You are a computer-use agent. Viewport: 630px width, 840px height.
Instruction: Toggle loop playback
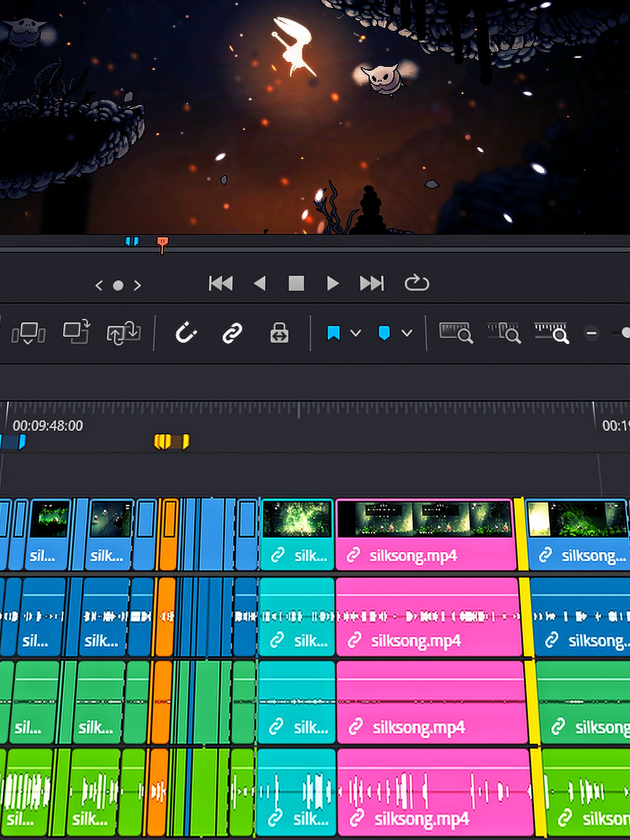[x=417, y=283]
